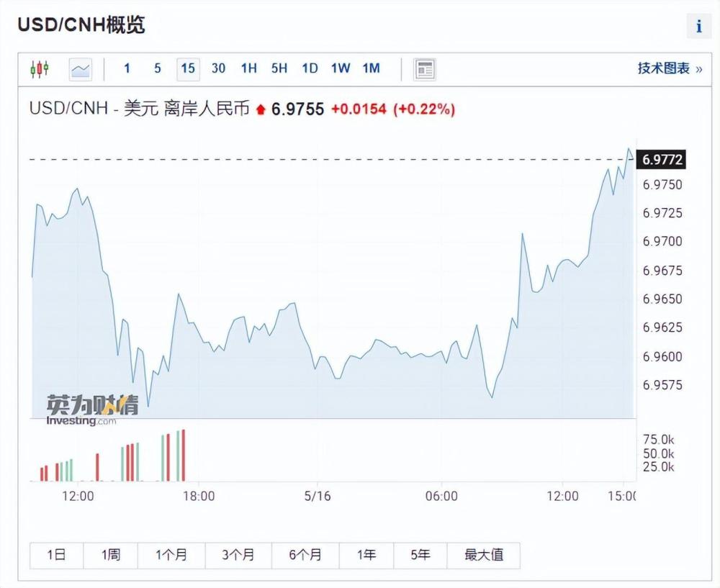Select the 1W interval
Screen dimensions: 720x588
point(341,69)
